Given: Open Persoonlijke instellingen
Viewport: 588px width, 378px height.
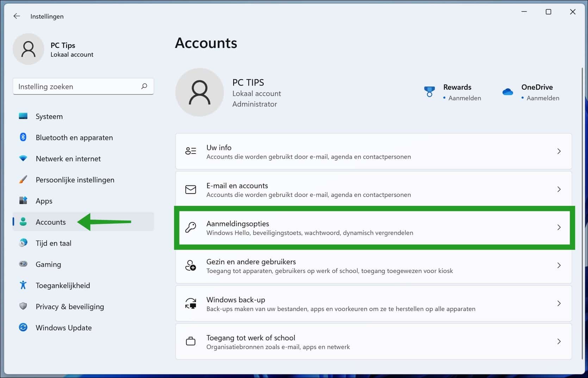Looking at the screenshot, I should (83, 180).
